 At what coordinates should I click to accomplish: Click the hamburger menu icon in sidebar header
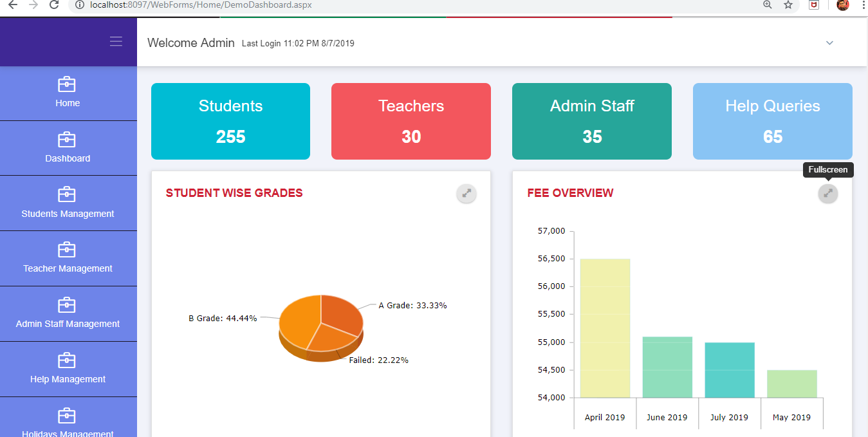(116, 42)
